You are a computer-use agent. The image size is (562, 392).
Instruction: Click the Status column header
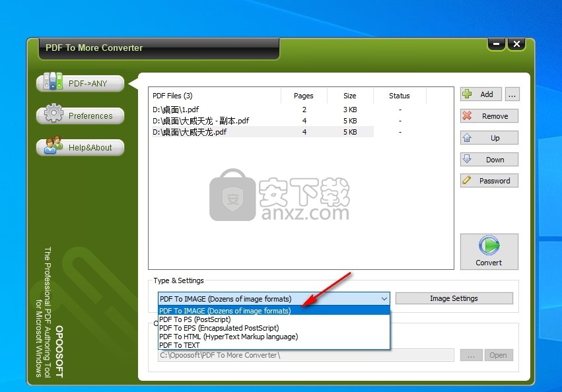coord(400,96)
